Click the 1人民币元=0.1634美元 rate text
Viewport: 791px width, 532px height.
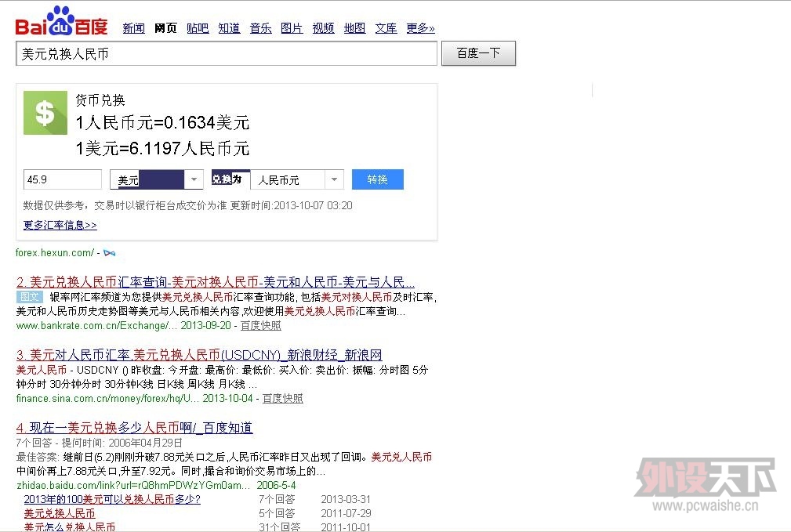click(x=162, y=122)
